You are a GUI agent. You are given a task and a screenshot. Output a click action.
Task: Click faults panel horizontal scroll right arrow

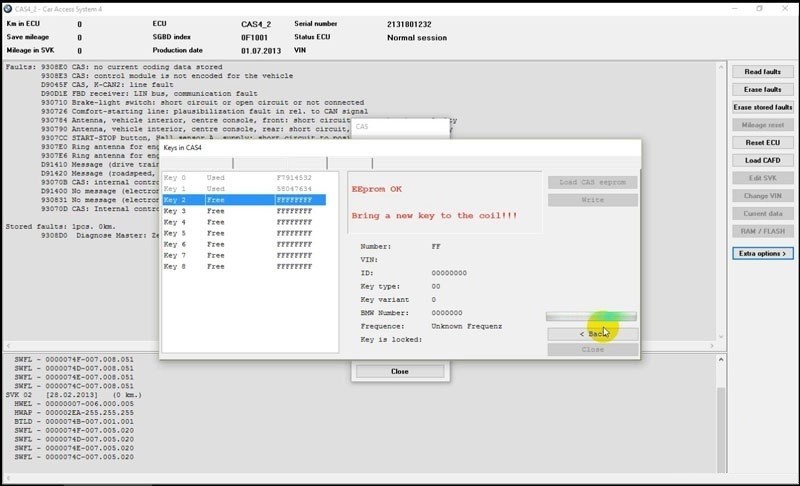click(712, 346)
